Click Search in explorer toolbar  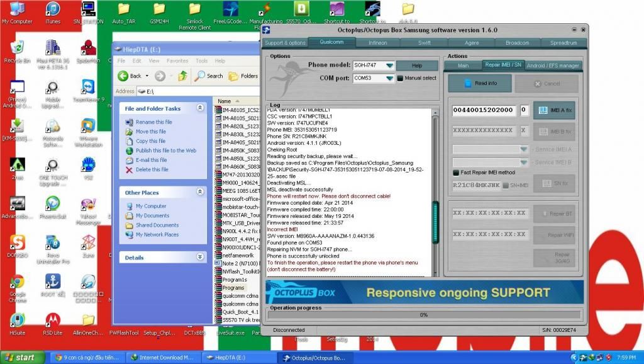coord(209,76)
